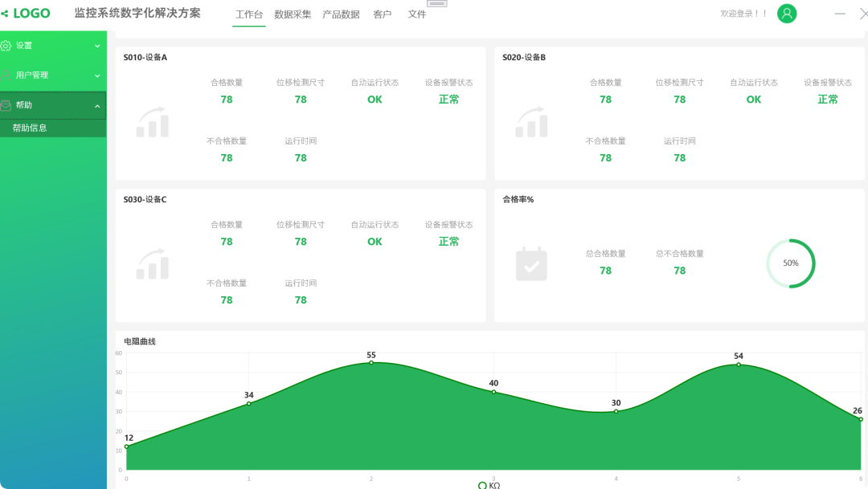Select the 客户 menu item

(383, 14)
